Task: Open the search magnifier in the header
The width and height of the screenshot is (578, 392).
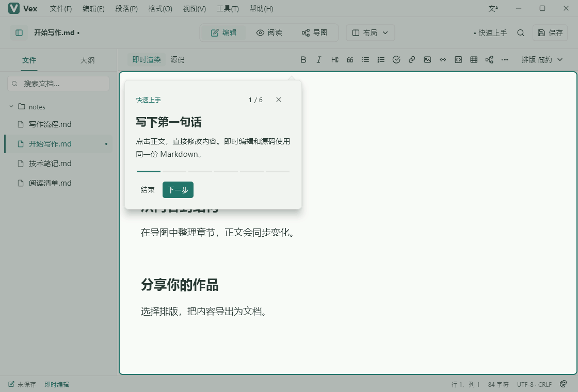Action: click(521, 33)
